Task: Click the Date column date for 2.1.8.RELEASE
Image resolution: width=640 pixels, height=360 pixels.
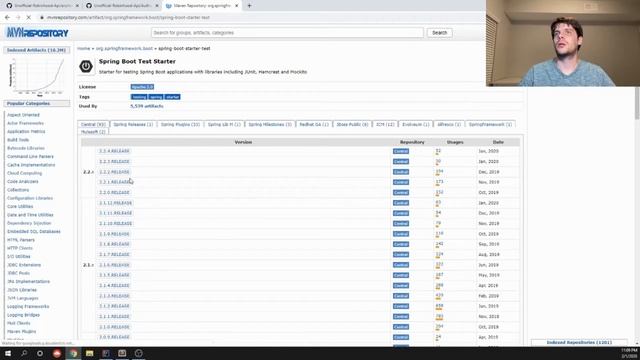Action: click(489, 244)
